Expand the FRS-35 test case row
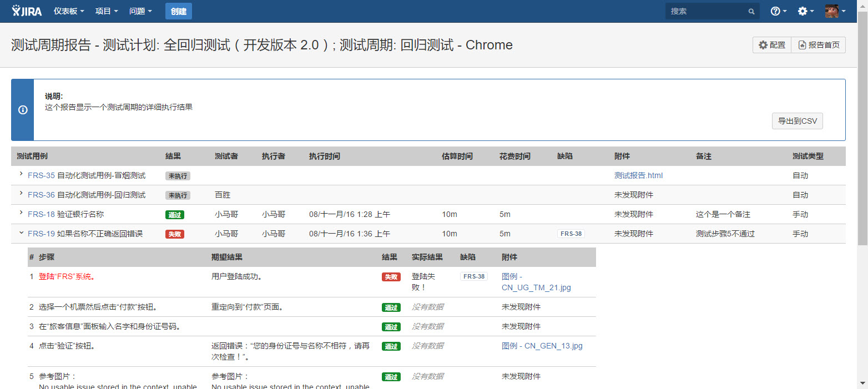The image size is (868, 389). 21,174
